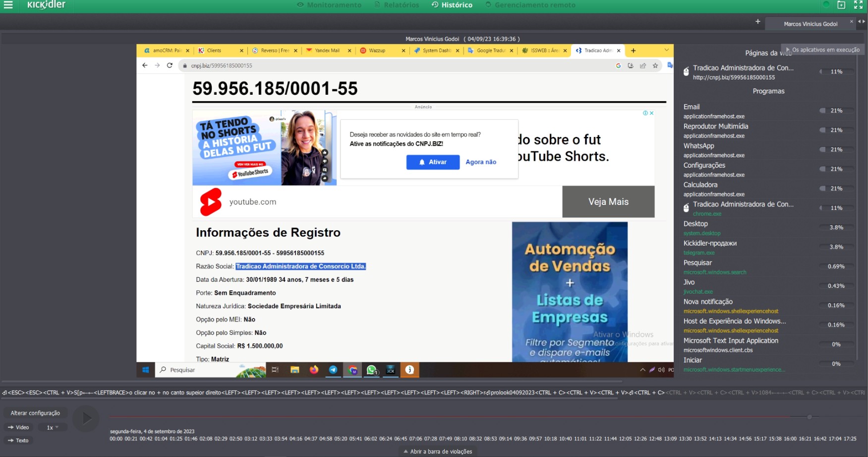Switch to the Histórico tab
Screen dimensions: 868x457
click(x=452, y=5)
